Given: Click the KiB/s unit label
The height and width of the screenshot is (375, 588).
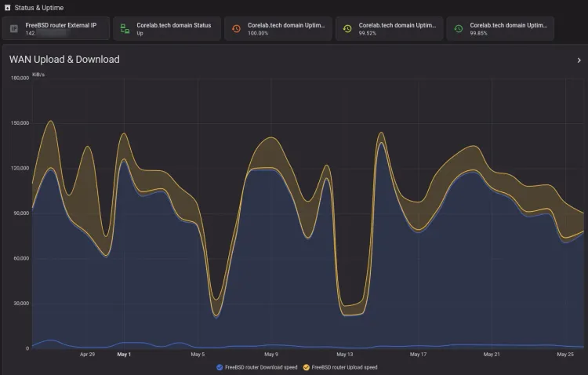Looking at the screenshot, I should tap(38, 75).
